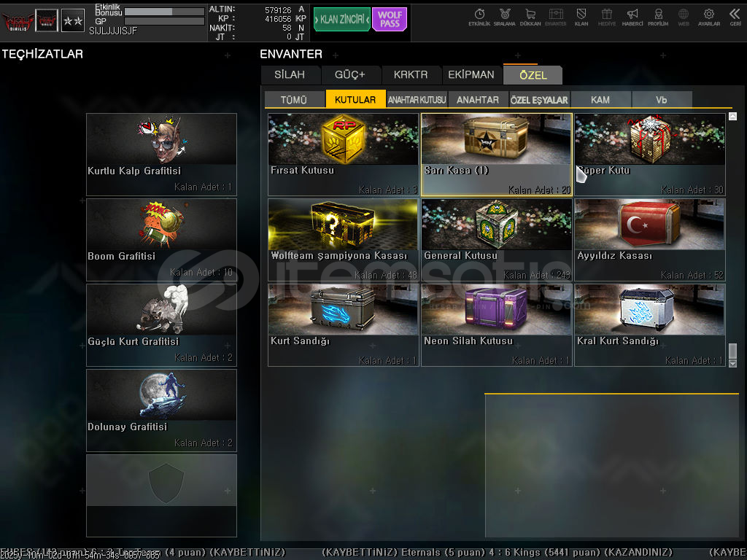Image resolution: width=747 pixels, height=560 pixels.
Task: Select the Wolfteam Şampiyona Kasası item
Action: click(343, 240)
